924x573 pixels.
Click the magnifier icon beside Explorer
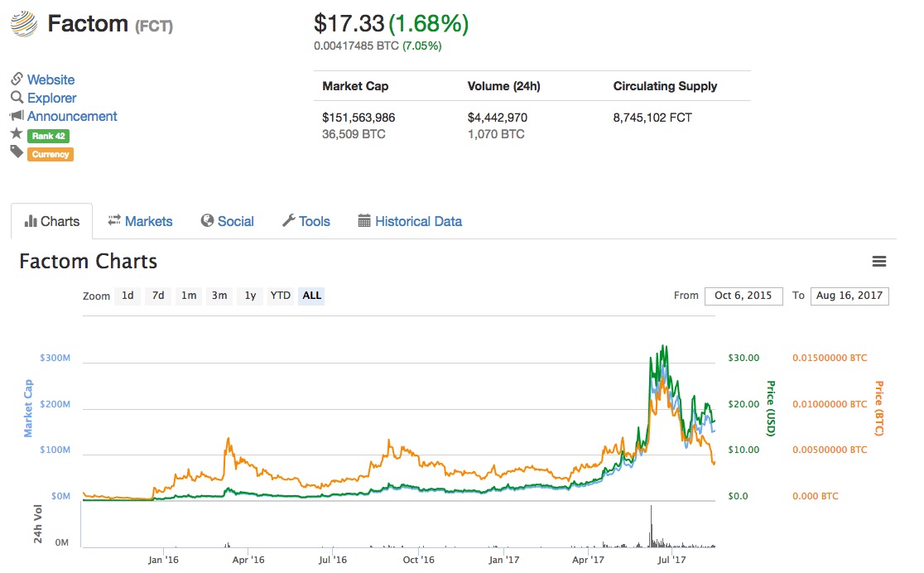(x=17, y=97)
